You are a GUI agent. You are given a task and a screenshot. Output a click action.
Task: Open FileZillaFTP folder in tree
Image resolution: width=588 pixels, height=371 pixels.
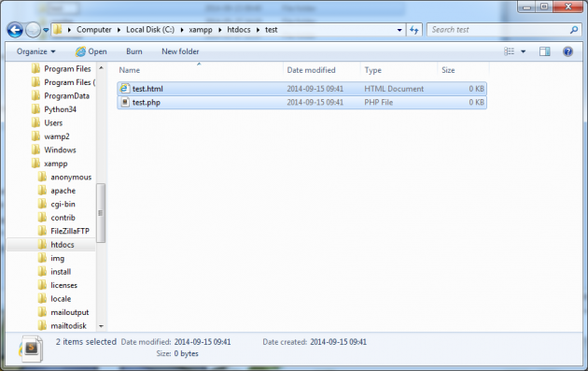pos(70,232)
